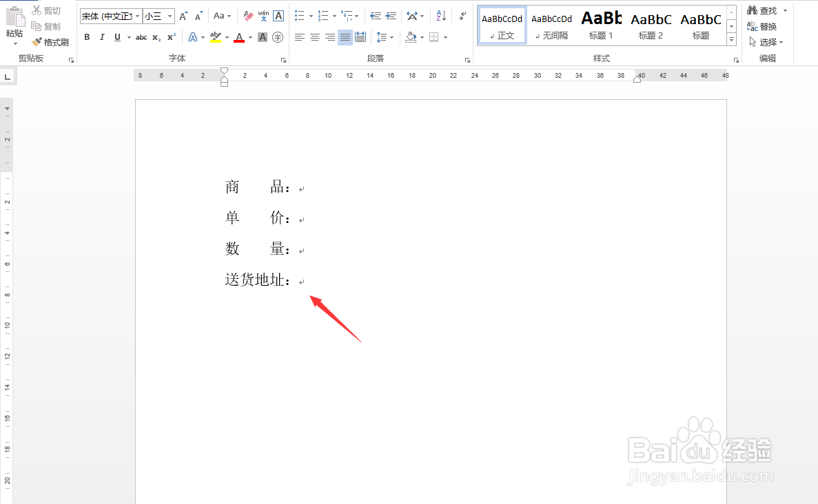818x504 pixels.
Task: Open the Clipboard pane launcher
Action: click(x=72, y=60)
